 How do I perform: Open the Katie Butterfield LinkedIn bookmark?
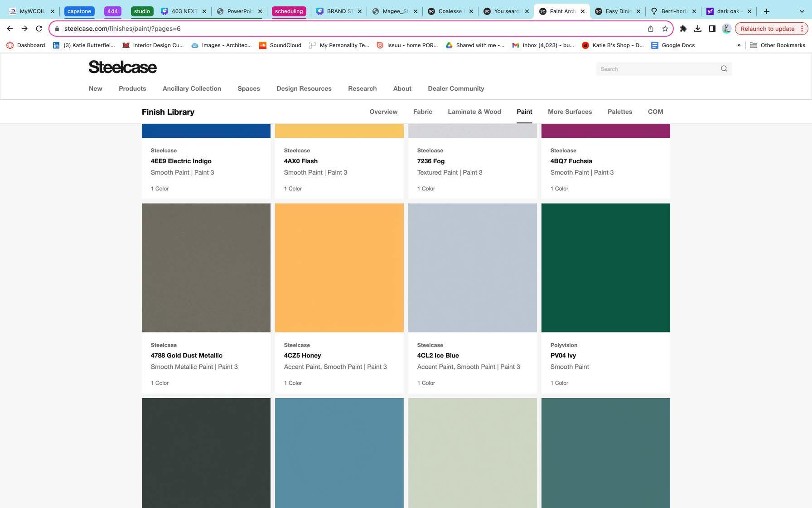coord(84,45)
